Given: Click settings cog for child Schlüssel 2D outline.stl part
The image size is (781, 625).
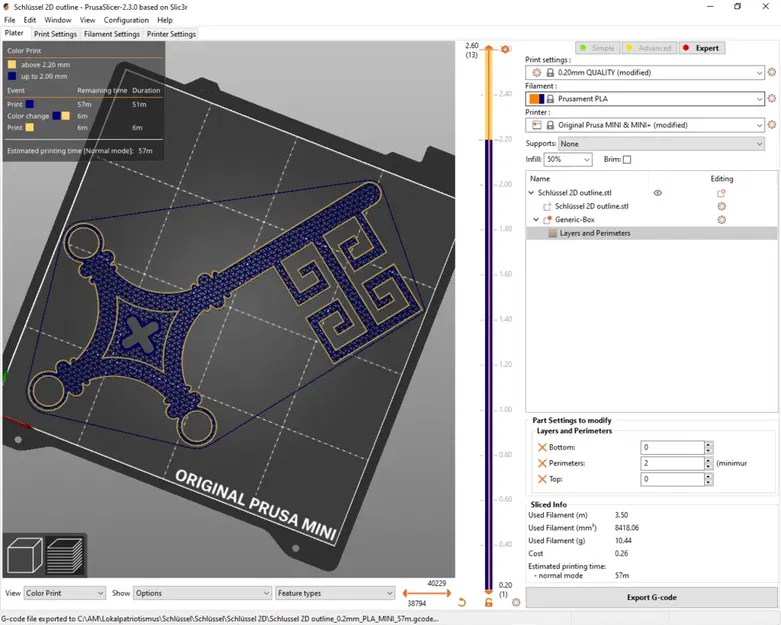Looking at the screenshot, I should (x=721, y=206).
